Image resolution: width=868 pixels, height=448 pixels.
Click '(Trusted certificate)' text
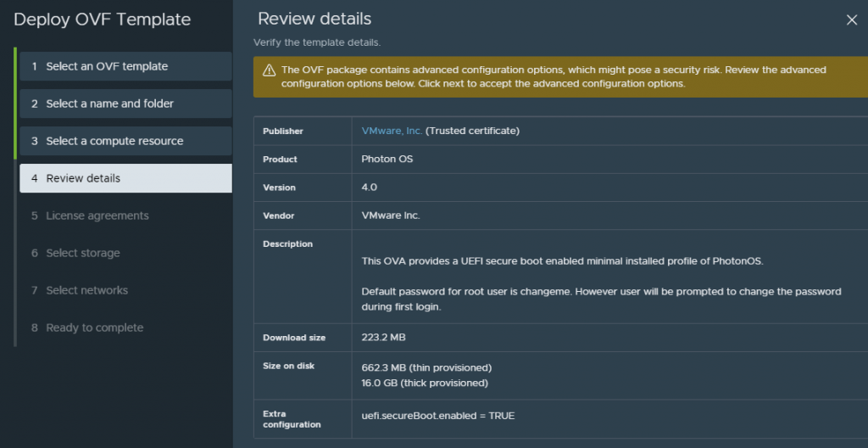pyautogui.click(x=472, y=131)
